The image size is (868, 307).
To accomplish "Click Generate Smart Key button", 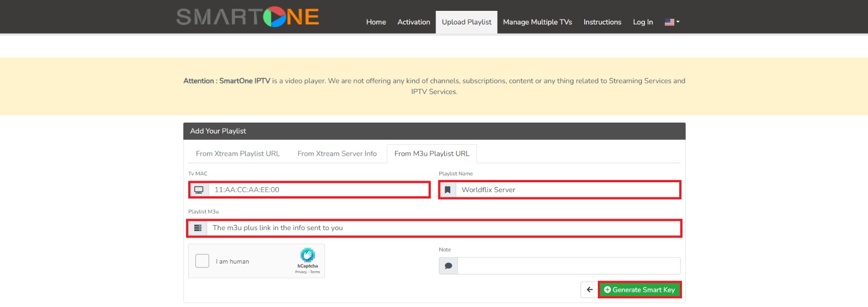I will (x=640, y=290).
